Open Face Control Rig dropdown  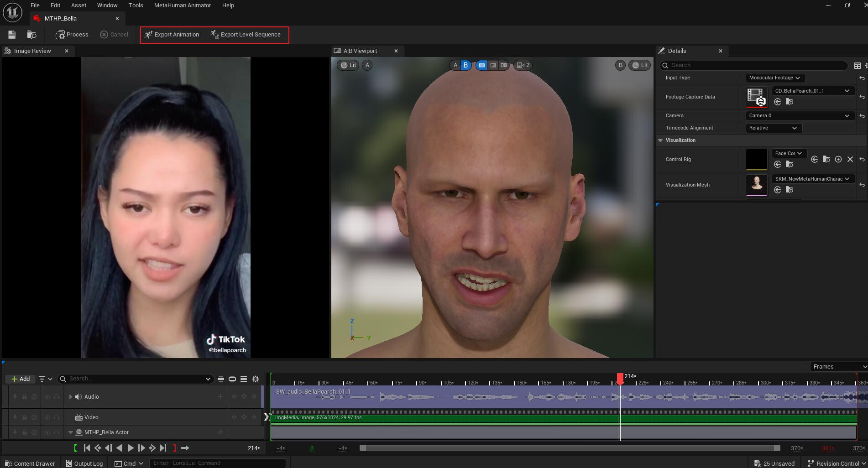tap(789, 153)
